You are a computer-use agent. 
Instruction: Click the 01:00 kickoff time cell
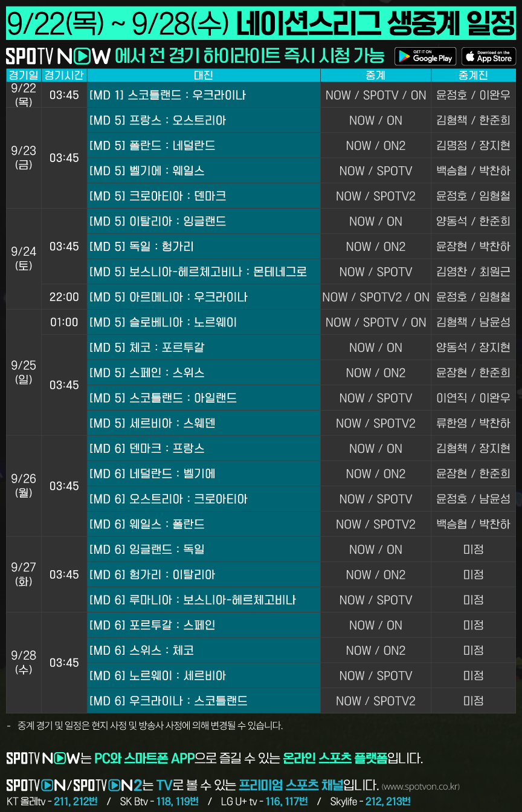pyautogui.click(x=64, y=322)
